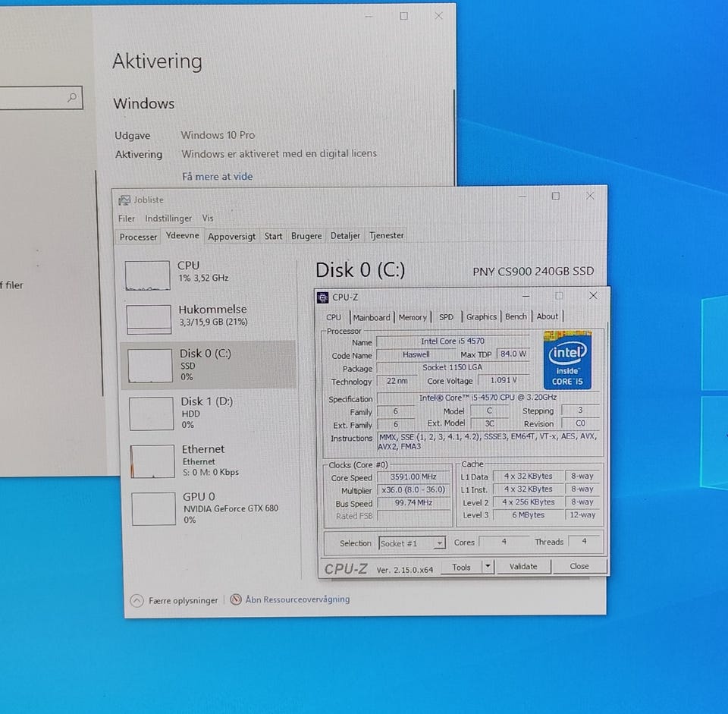Click the Multiplier value x36.0
The height and width of the screenshot is (714, 728).
413,490
